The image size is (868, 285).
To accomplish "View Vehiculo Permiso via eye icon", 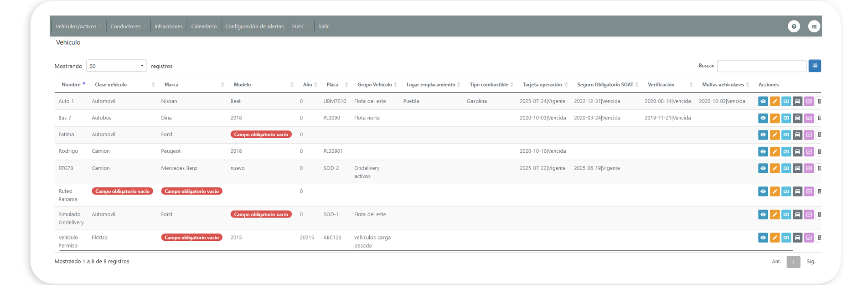I will click(763, 238).
